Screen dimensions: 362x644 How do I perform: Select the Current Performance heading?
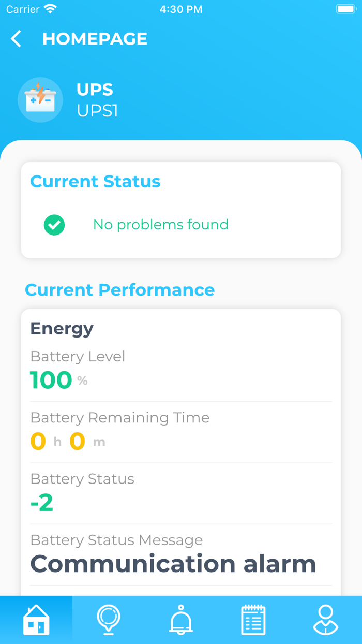pos(119,290)
